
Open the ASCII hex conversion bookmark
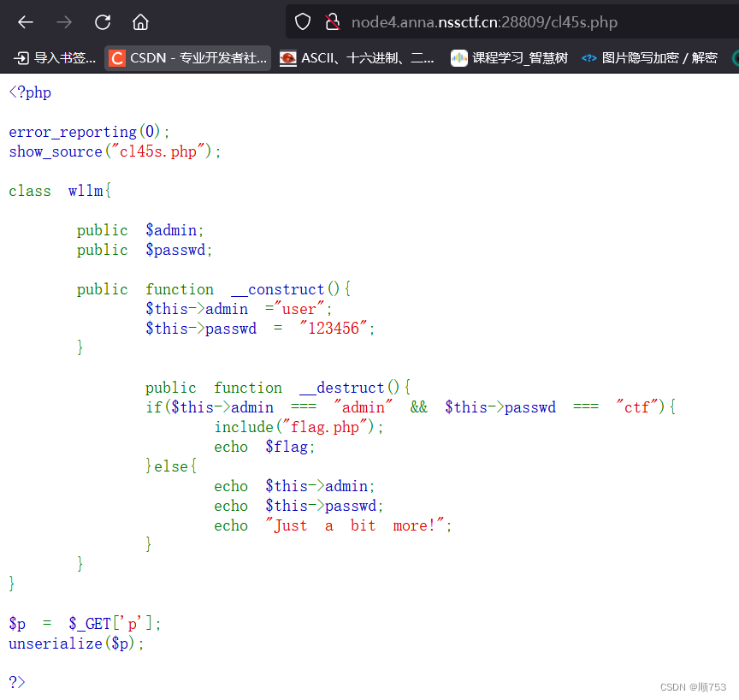coord(357,58)
